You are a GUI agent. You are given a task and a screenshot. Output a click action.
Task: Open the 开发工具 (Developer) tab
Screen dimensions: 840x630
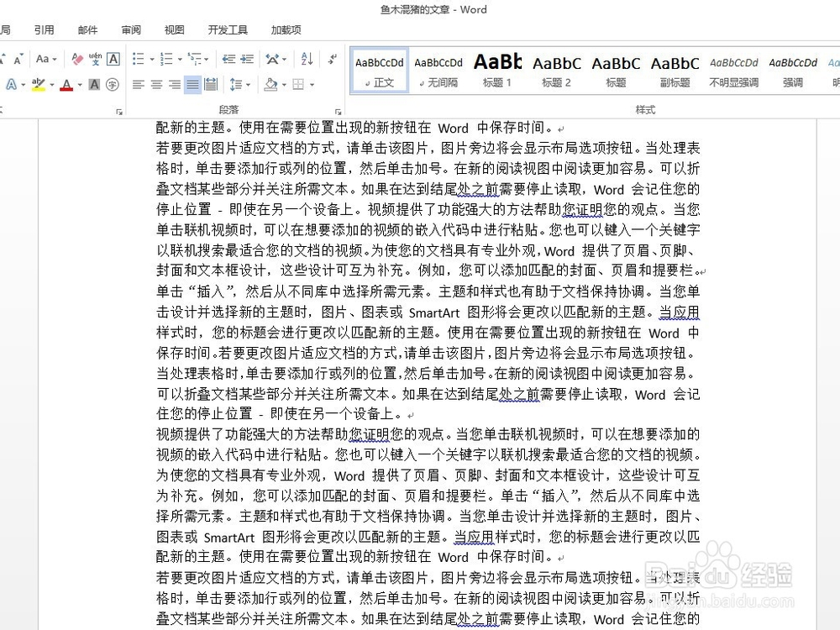click(x=228, y=30)
